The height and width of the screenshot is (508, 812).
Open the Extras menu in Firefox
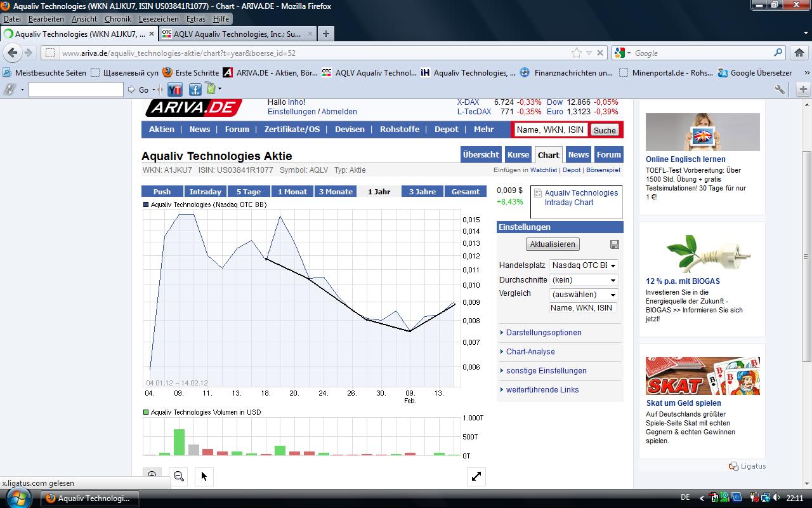[195, 18]
